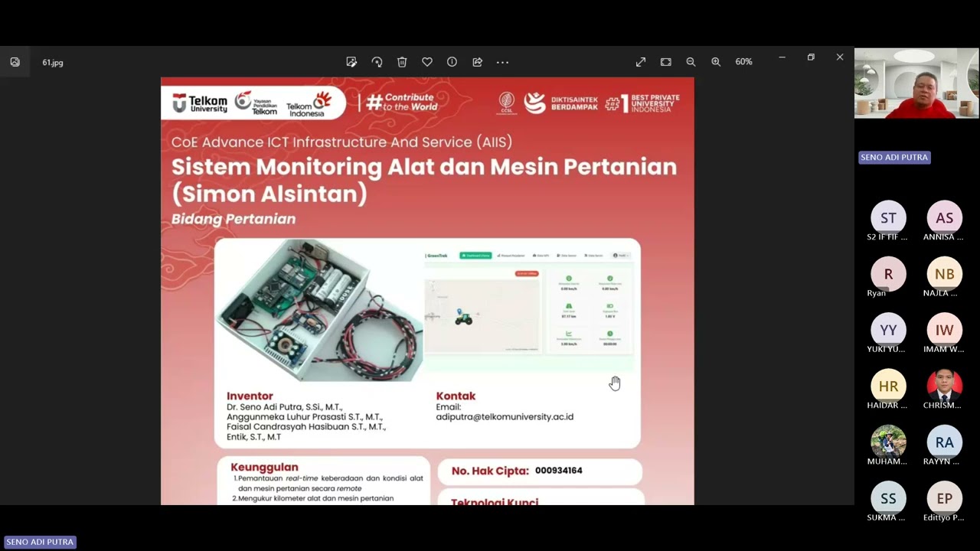Open the Edit image tool

tap(351, 62)
